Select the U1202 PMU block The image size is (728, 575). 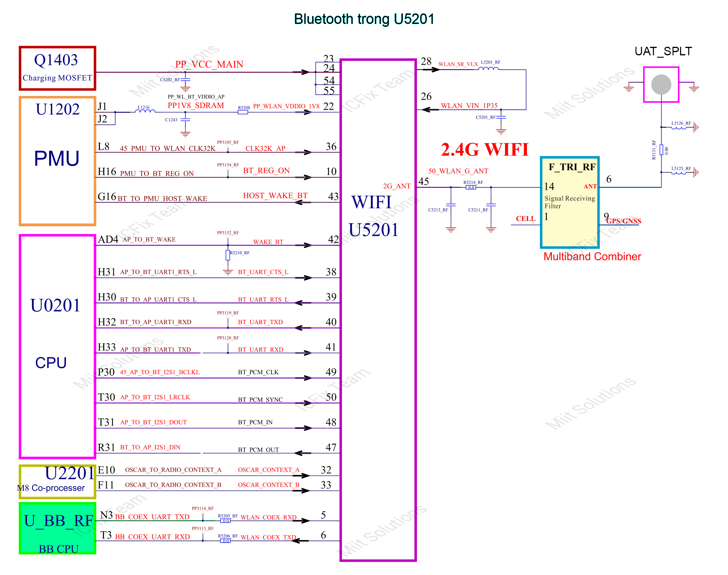57,161
